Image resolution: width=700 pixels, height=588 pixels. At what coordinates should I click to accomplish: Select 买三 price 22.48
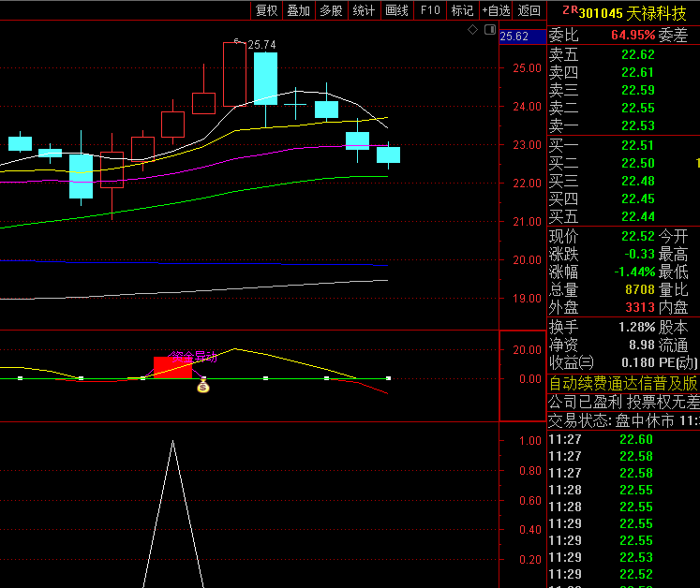[638, 181]
